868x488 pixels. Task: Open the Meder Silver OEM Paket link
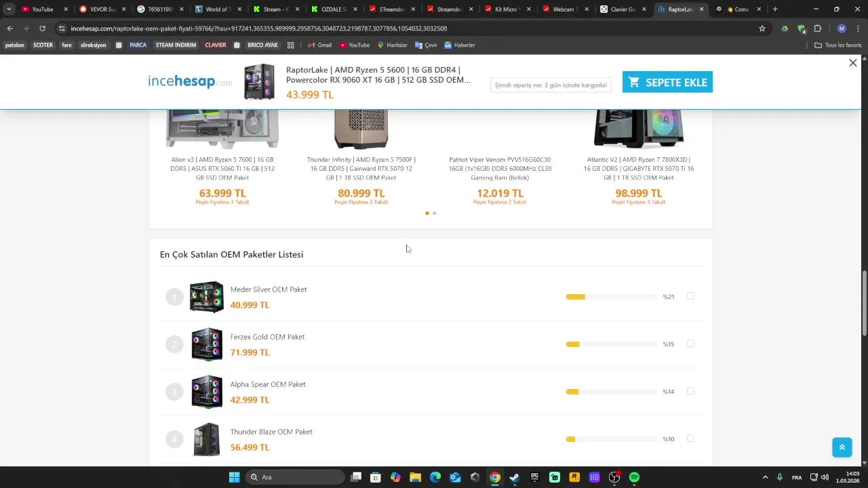pos(269,289)
